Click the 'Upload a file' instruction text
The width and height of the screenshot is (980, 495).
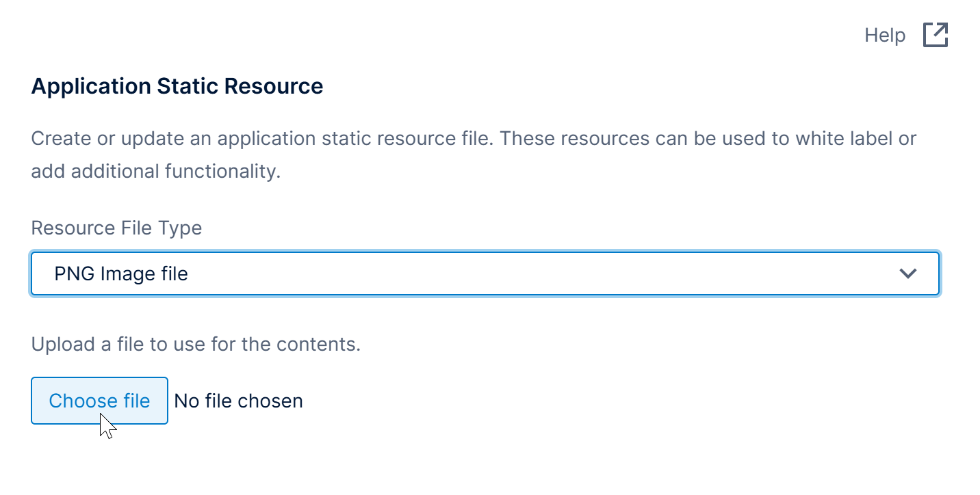[196, 344]
